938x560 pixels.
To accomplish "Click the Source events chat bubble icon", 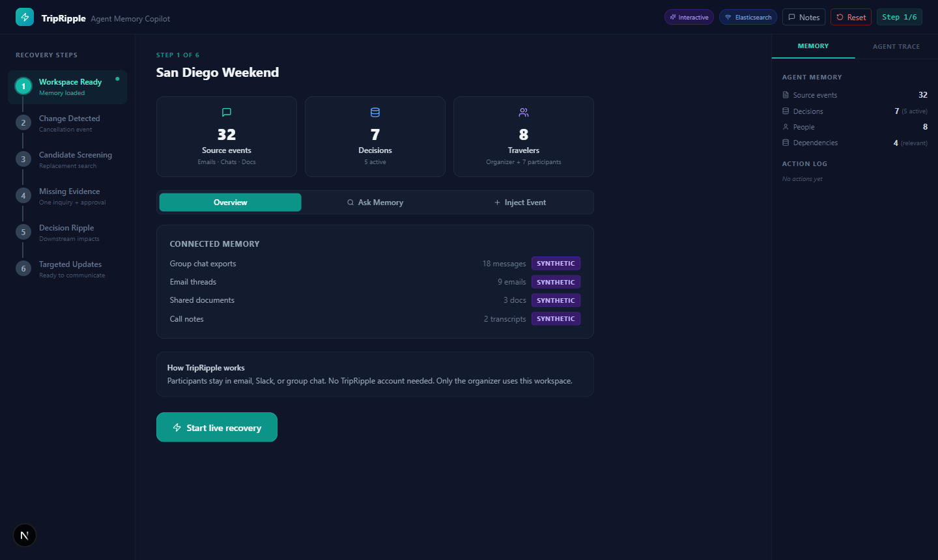I will pyautogui.click(x=227, y=113).
